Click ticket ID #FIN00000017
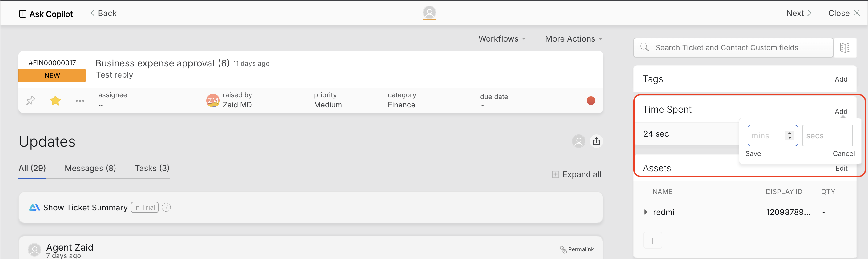Screen dimensions: 868x259 click(52, 63)
